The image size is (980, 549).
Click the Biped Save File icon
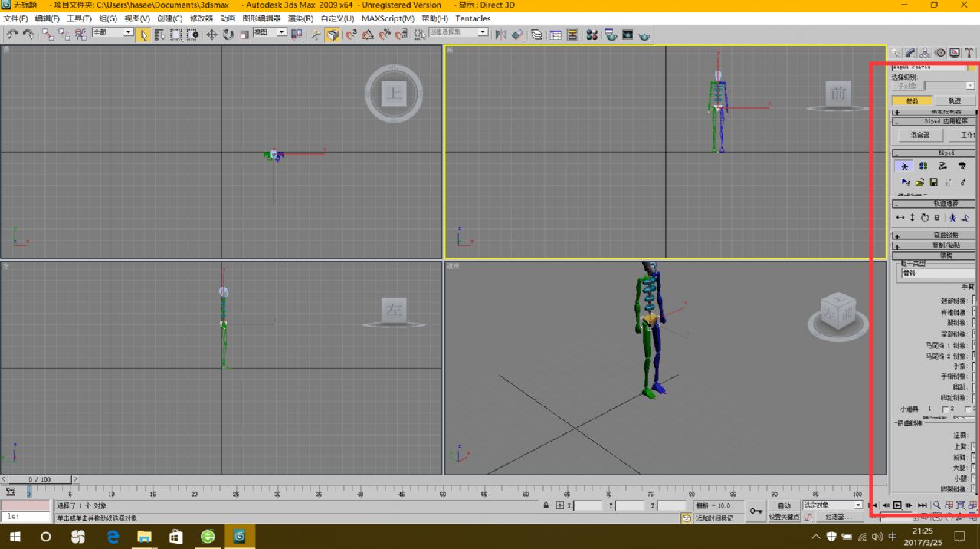[933, 182]
